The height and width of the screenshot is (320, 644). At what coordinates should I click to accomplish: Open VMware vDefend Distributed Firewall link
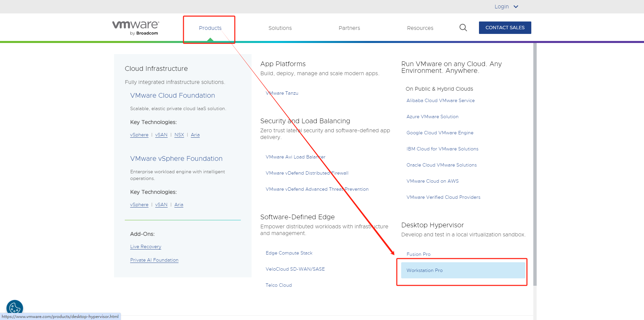coord(307,173)
